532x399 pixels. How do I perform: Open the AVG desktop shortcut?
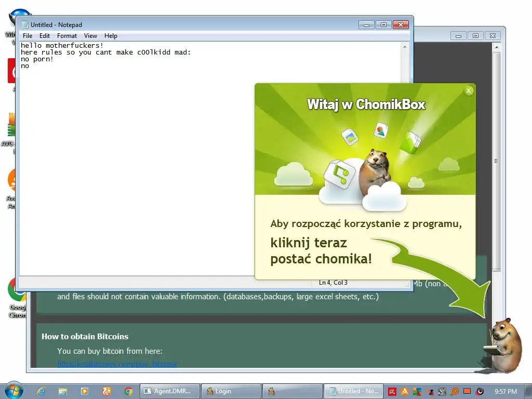tap(9, 132)
